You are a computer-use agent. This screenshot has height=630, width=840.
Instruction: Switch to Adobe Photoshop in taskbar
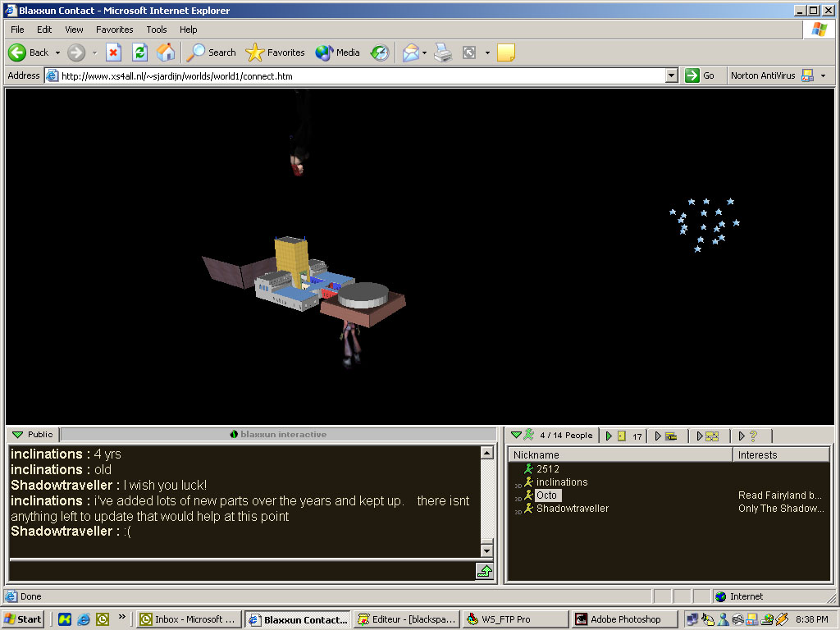tap(624, 619)
